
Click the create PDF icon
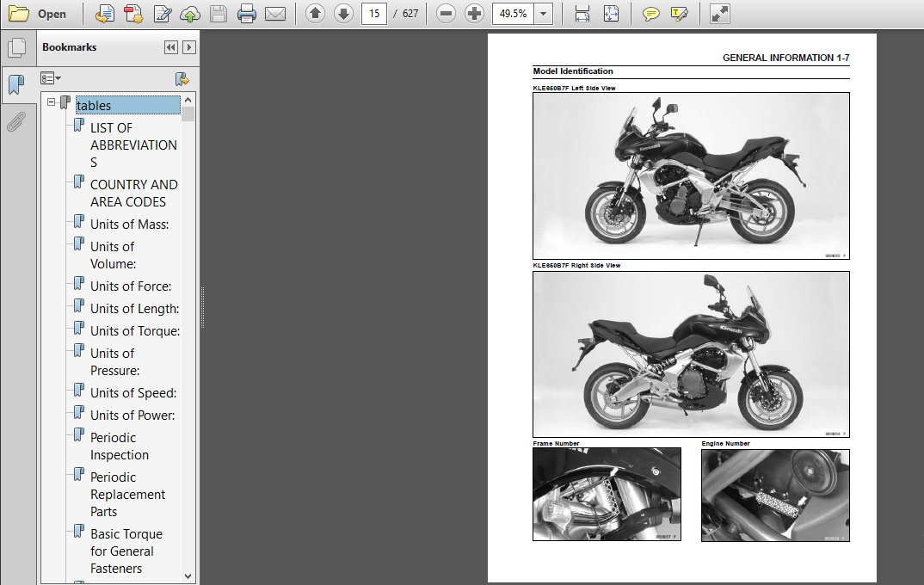click(133, 14)
